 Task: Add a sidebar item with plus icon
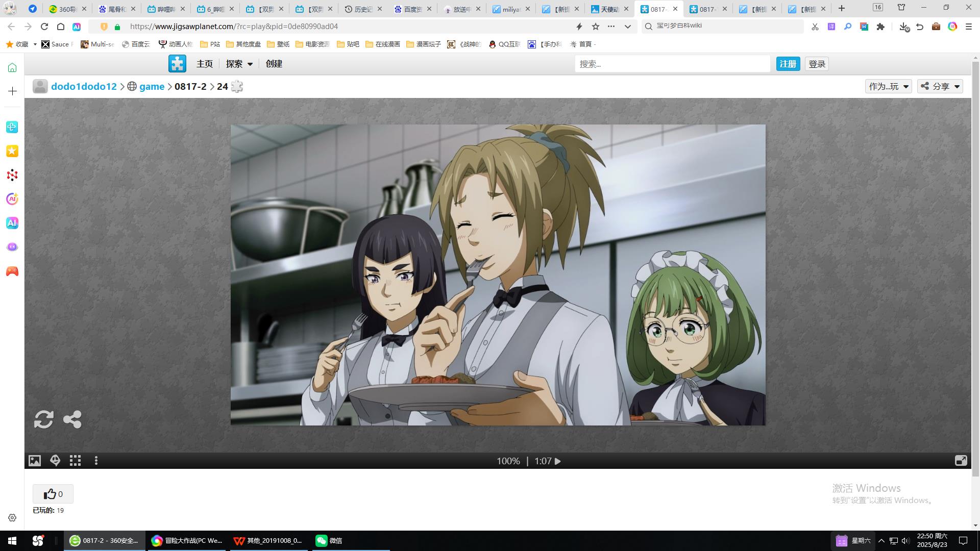pyautogui.click(x=12, y=91)
